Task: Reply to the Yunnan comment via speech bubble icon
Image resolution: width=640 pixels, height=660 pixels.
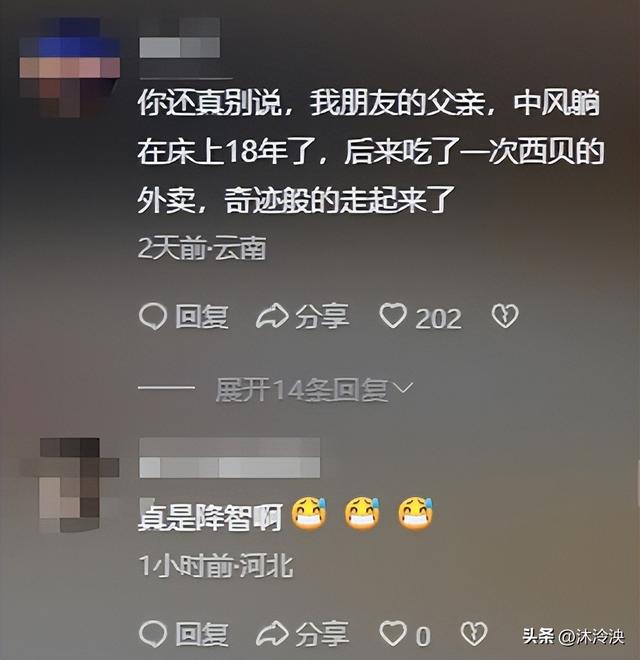Action: (x=152, y=316)
